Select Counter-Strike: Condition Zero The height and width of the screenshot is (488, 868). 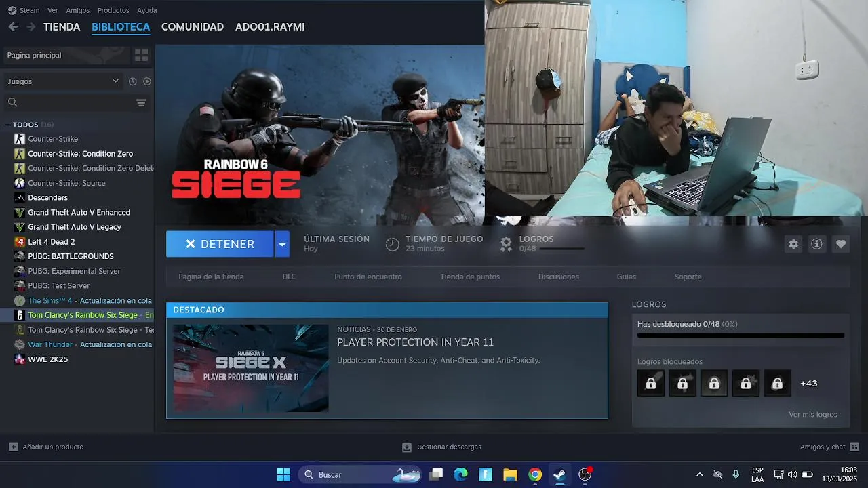(80, 154)
